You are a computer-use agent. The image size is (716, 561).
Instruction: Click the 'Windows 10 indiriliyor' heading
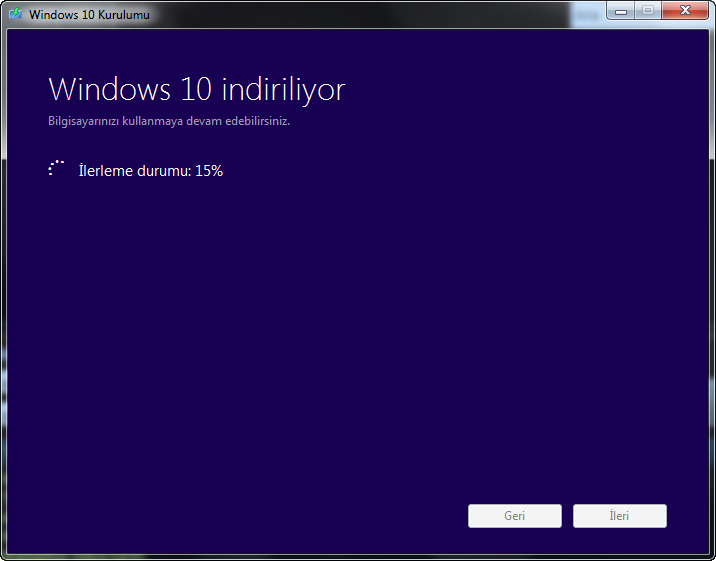click(x=197, y=89)
